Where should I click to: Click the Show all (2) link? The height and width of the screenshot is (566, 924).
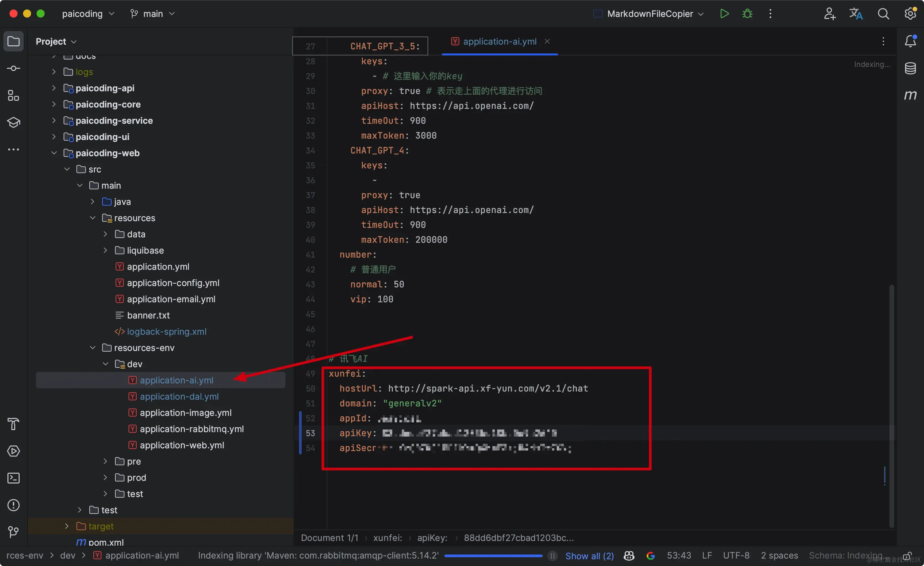(589, 556)
